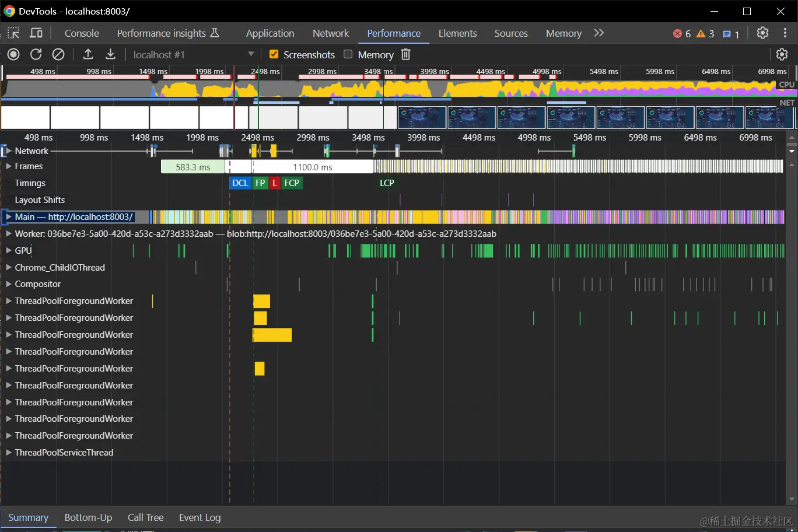Viewport: 798px width, 532px height.
Task: Click the FCP timing marker
Action: pos(292,183)
